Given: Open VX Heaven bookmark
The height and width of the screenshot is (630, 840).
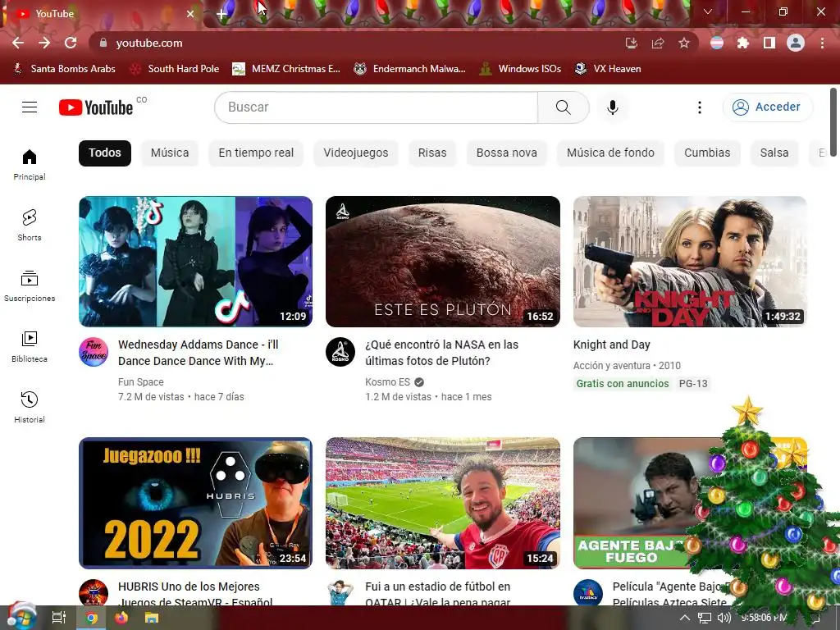Looking at the screenshot, I should tap(608, 69).
